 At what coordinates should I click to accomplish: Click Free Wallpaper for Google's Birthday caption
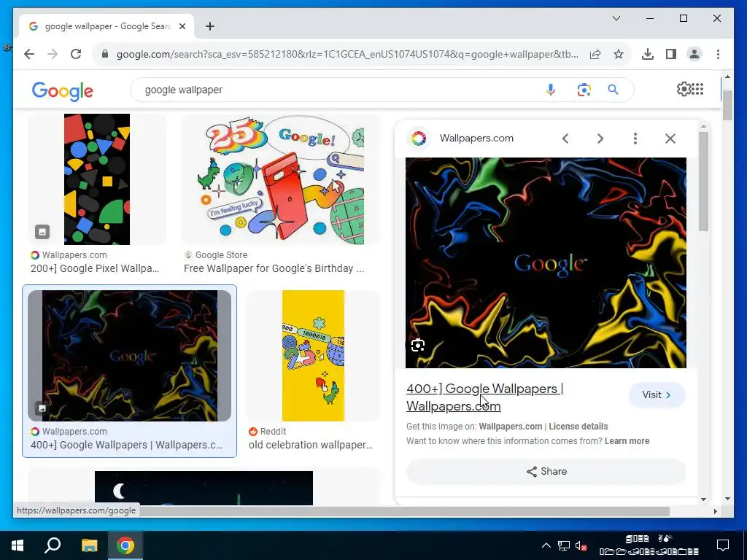(x=274, y=268)
